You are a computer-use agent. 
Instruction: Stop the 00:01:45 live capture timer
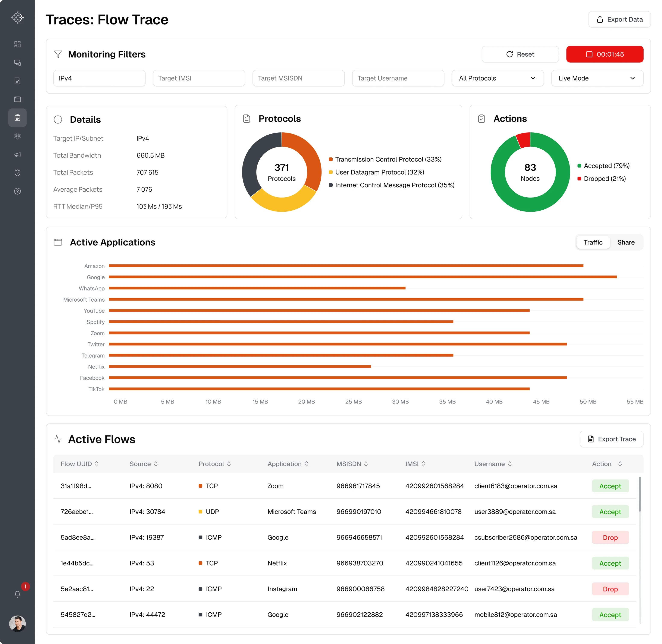605,54
